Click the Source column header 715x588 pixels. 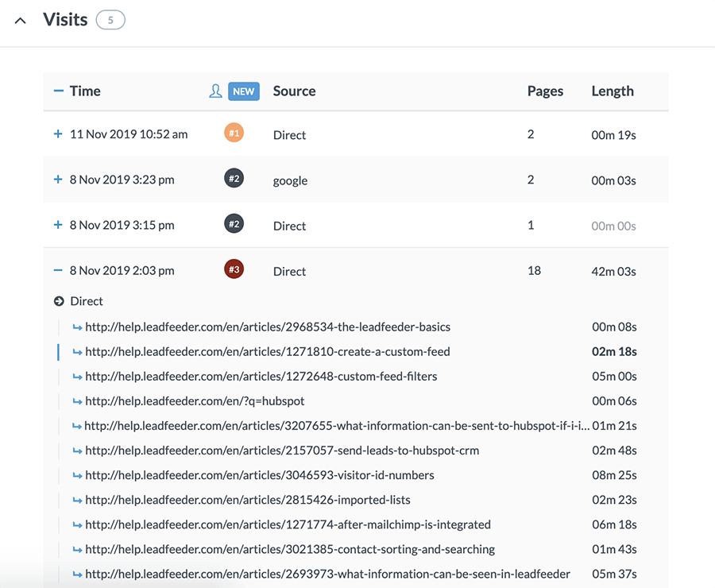[294, 91]
